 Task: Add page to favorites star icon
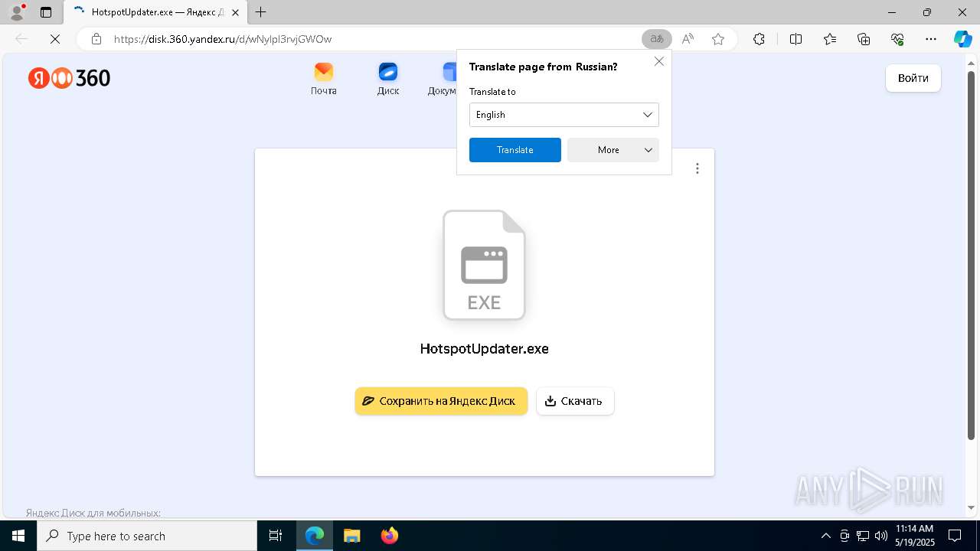[x=718, y=39]
